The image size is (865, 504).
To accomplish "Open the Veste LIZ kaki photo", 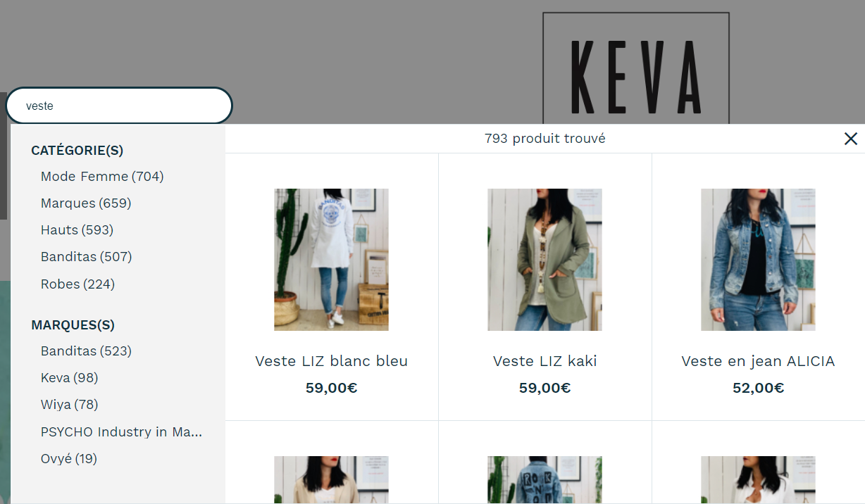I will (544, 260).
